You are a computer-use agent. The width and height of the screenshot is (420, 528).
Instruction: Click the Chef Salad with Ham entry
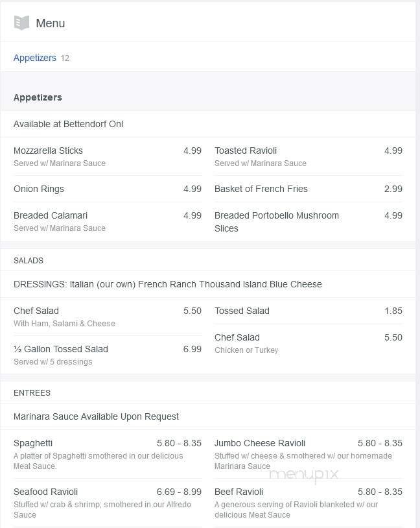[x=36, y=311]
